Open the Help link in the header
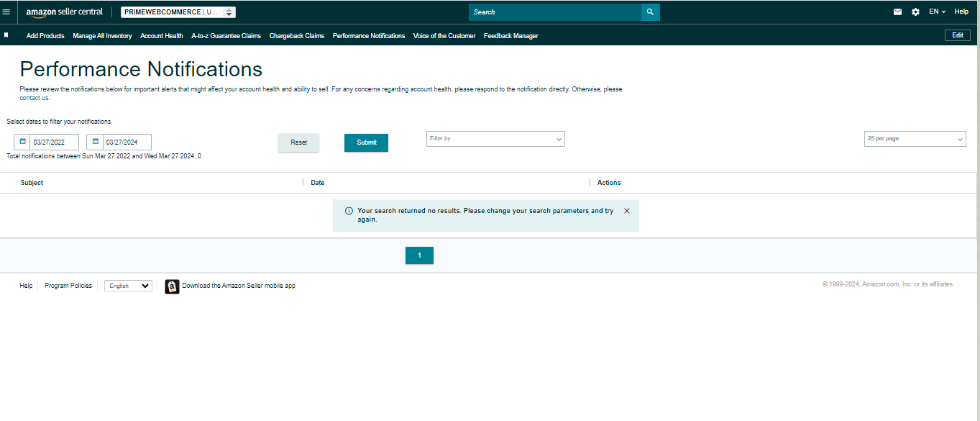The height and width of the screenshot is (421, 980). (x=961, y=12)
